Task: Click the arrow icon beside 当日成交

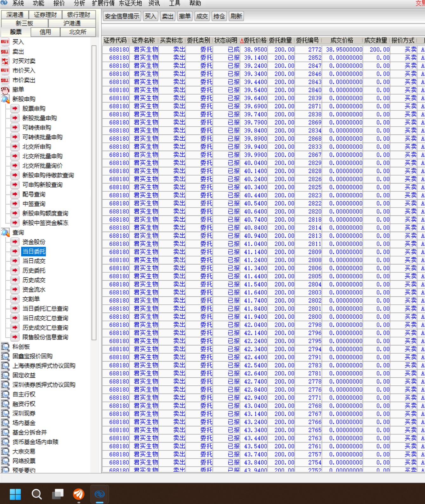Action: tap(15, 261)
